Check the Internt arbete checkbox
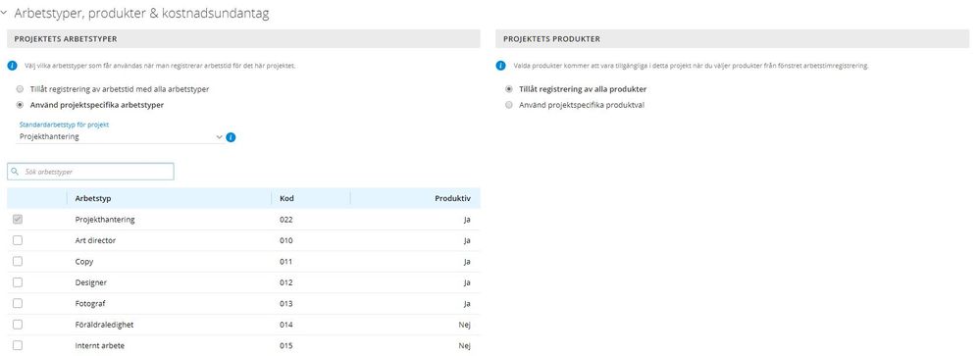Screen dimensions: 980x356 (x=18, y=345)
